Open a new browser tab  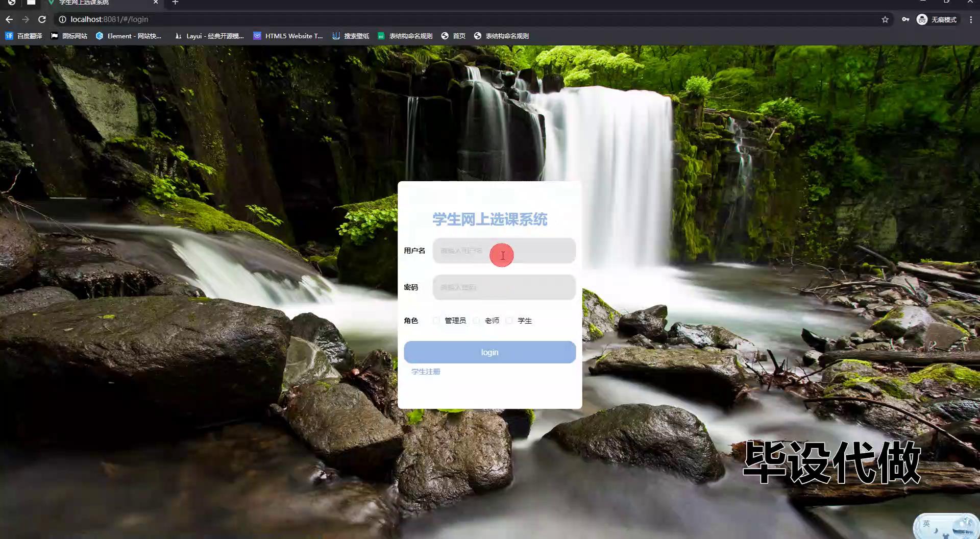[x=175, y=3]
